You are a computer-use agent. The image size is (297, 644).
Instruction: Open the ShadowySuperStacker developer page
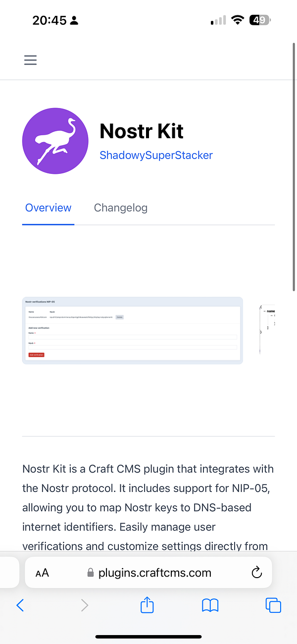coord(156,155)
